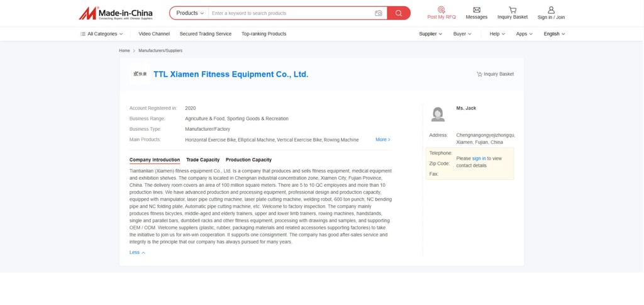The image size is (644, 305).
Task: Collapse introduction with Less link
Action: point(137,252)
